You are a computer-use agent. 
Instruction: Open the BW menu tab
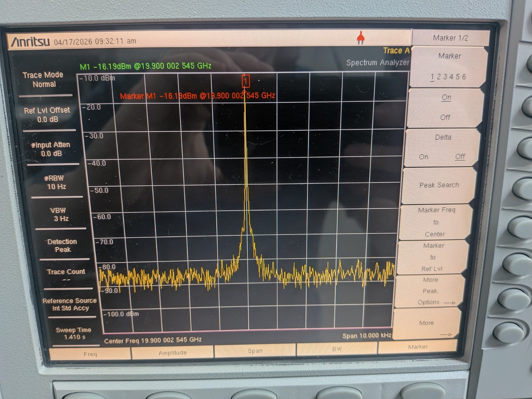336,349
